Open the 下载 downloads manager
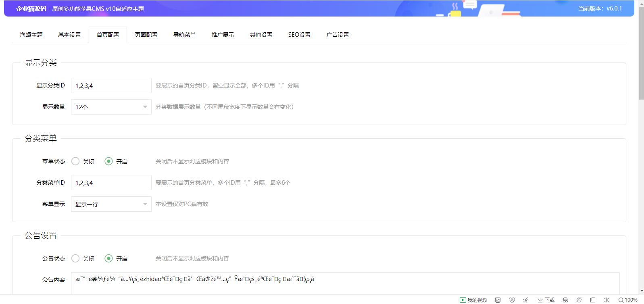This screenshot has height=304, width=644. pyautogui.click(x=546, y=300)
